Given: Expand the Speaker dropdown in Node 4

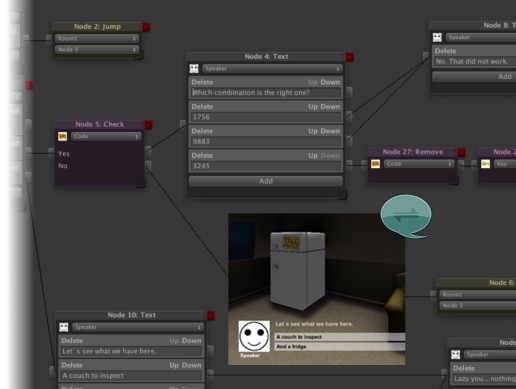Looking at the screenshot, I should coord(272,69).
